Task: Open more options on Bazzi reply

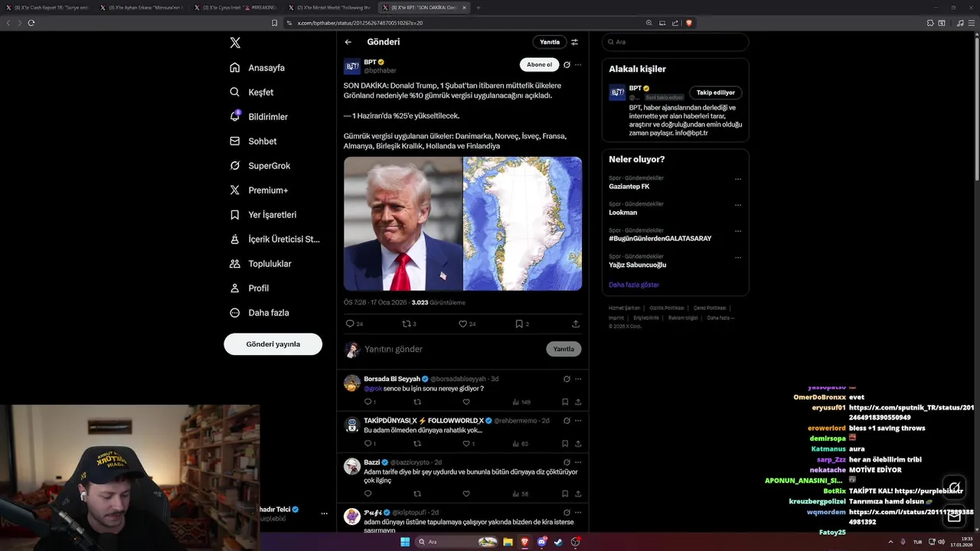Action: click(578, 462)
